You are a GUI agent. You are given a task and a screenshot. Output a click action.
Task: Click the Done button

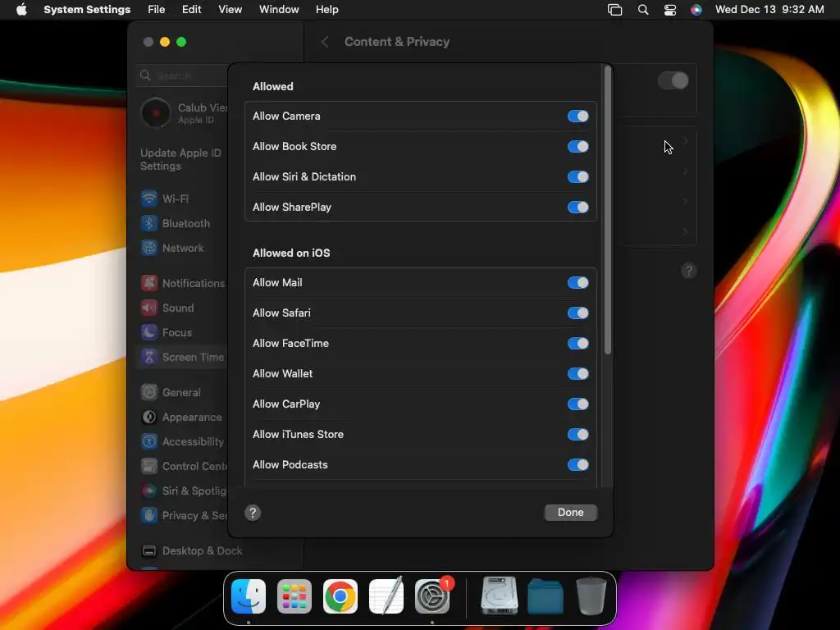(571, 512)
